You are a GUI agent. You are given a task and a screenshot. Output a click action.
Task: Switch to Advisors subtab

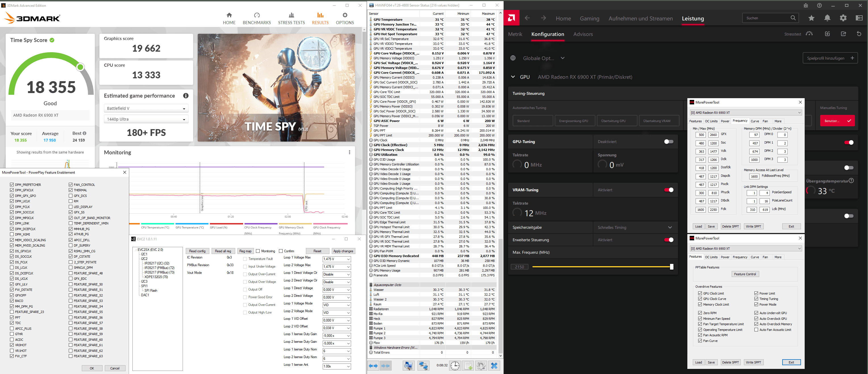(x=583, y=34)
